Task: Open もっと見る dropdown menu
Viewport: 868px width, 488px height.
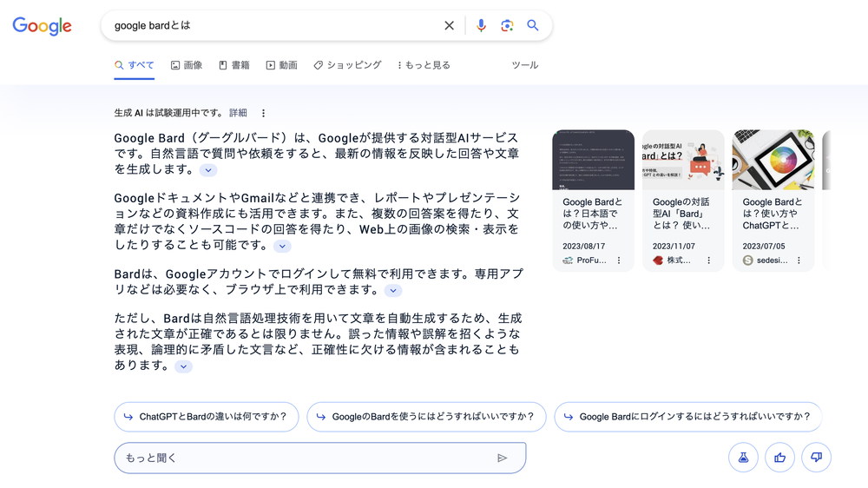Action: click(424, 65)
